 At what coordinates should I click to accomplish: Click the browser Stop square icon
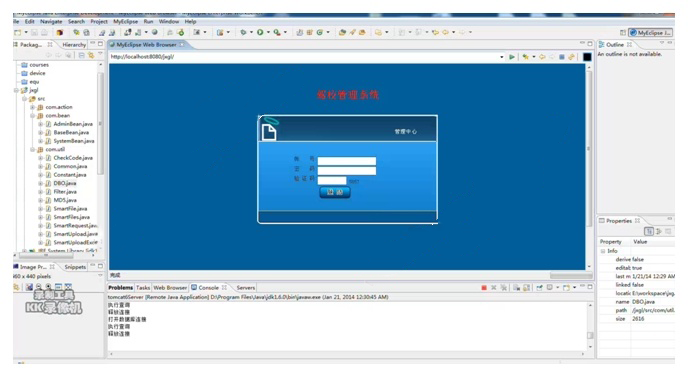coord(562,57)
